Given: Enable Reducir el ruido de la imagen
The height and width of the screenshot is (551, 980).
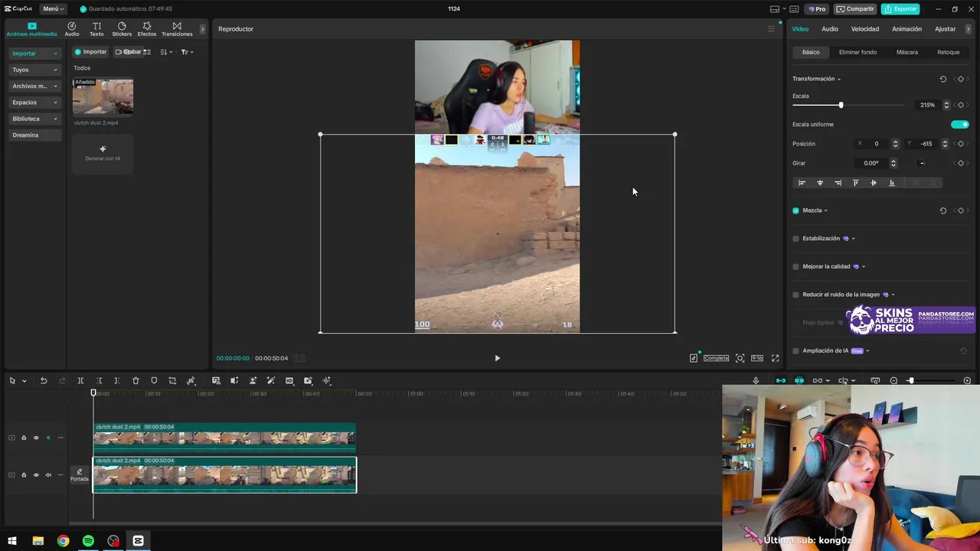Looking at the screenshot, I should pyautogui.click(x=795, y=295).
